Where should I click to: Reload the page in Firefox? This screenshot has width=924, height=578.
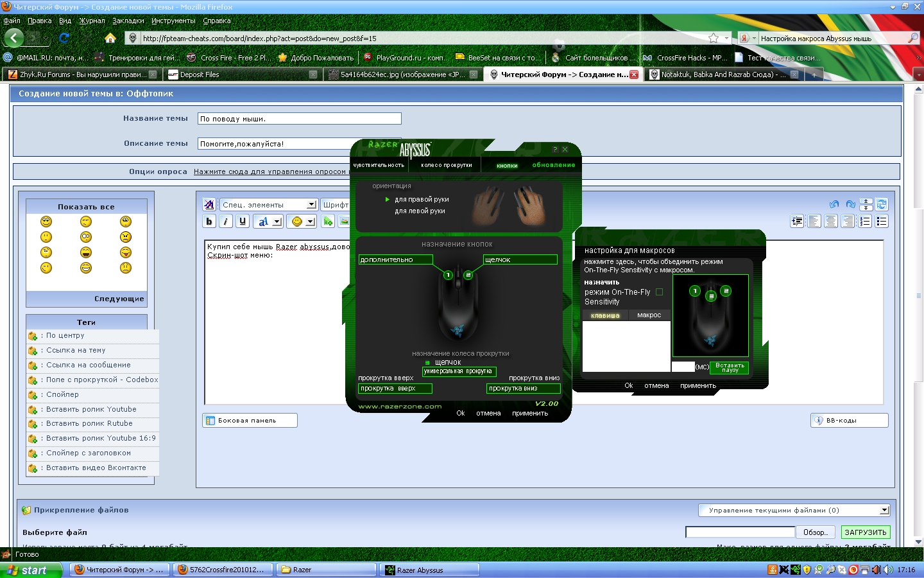coord(64,38)
